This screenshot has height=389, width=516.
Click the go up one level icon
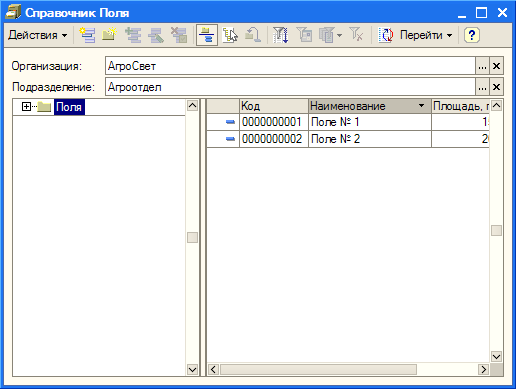coord(253,35)
